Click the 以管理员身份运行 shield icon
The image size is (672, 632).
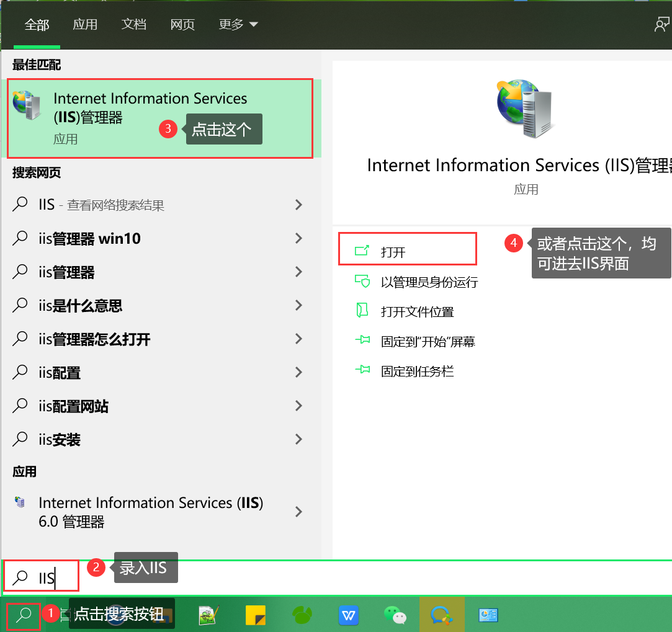362,281
